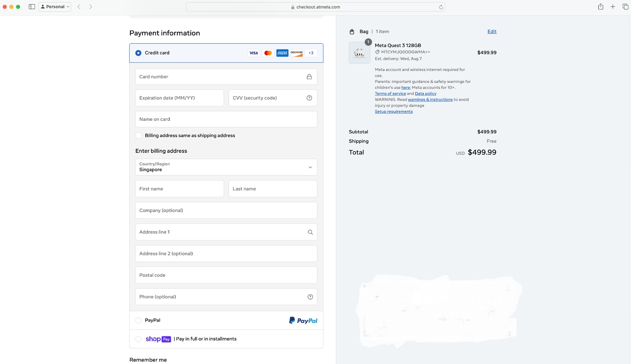Open the Personal profile dropdown

55,7
